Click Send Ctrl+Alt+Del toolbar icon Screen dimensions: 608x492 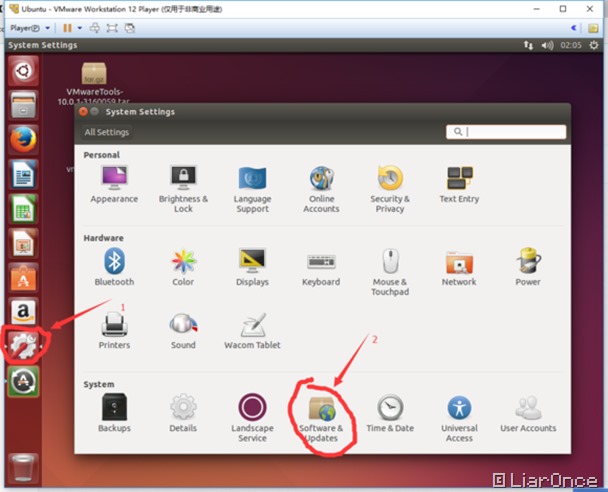click(x=95, y=28)
